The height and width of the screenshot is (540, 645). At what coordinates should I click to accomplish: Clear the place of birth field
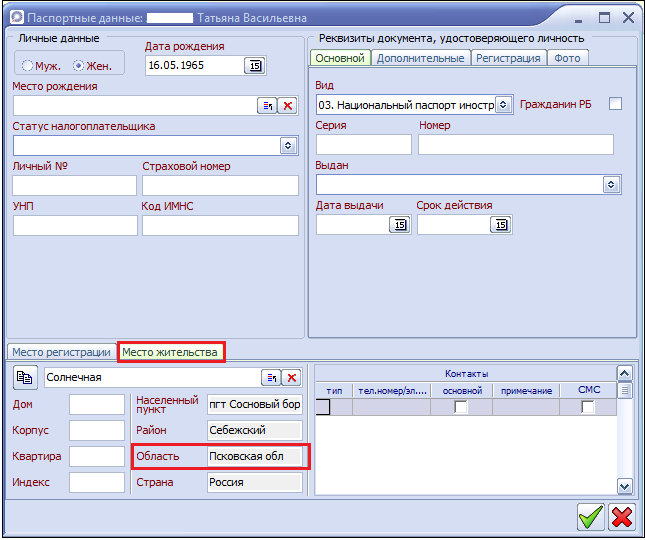288,106
